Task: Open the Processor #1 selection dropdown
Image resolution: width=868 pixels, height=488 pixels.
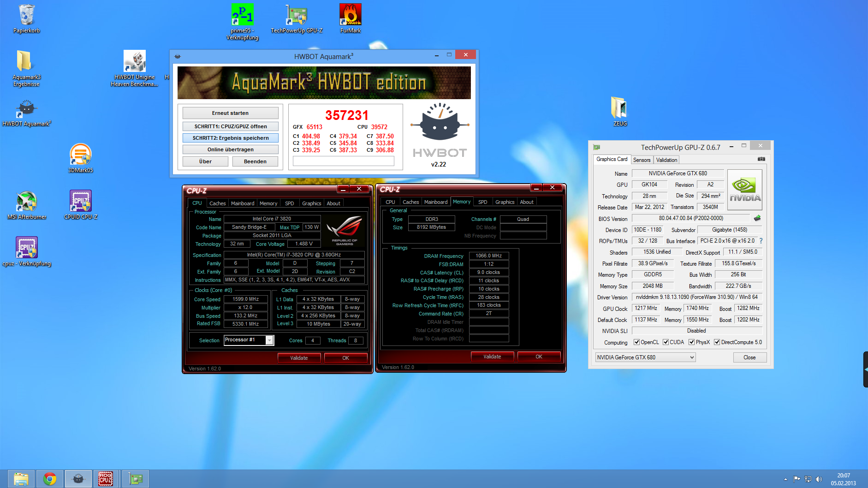Action: point(249,340)
